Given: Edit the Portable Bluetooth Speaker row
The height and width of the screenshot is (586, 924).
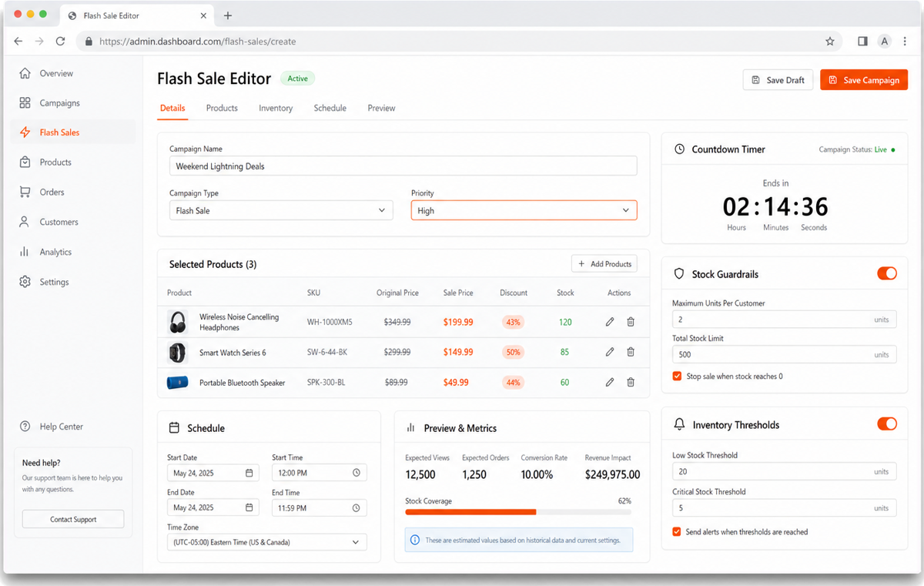Looking at the screenshot, I should [610, 382].
